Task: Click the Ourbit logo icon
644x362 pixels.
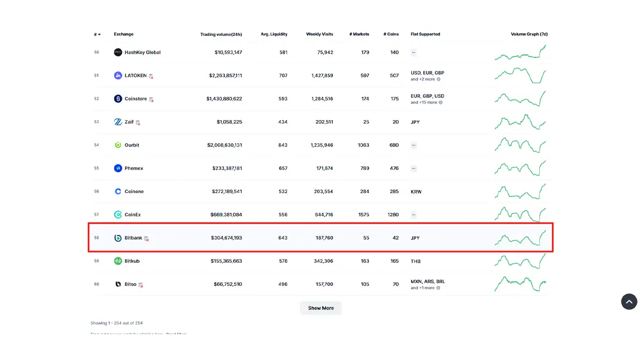Action: (118, 145)
